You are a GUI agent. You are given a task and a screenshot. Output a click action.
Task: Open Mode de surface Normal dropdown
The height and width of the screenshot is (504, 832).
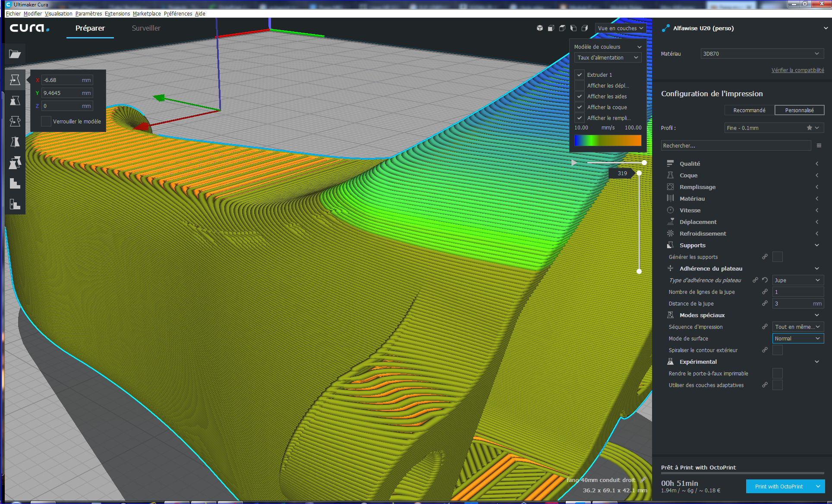tap(797, 339)
